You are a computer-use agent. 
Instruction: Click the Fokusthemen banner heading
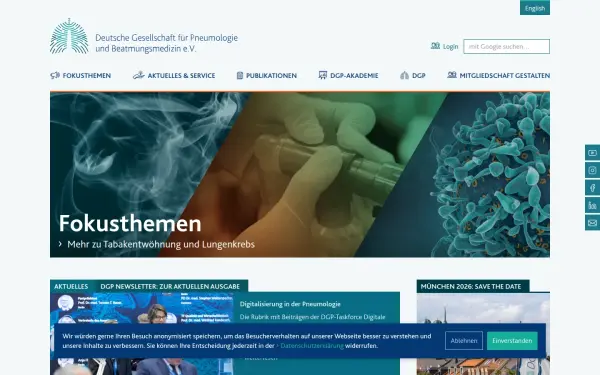click(x=130, y=223)
